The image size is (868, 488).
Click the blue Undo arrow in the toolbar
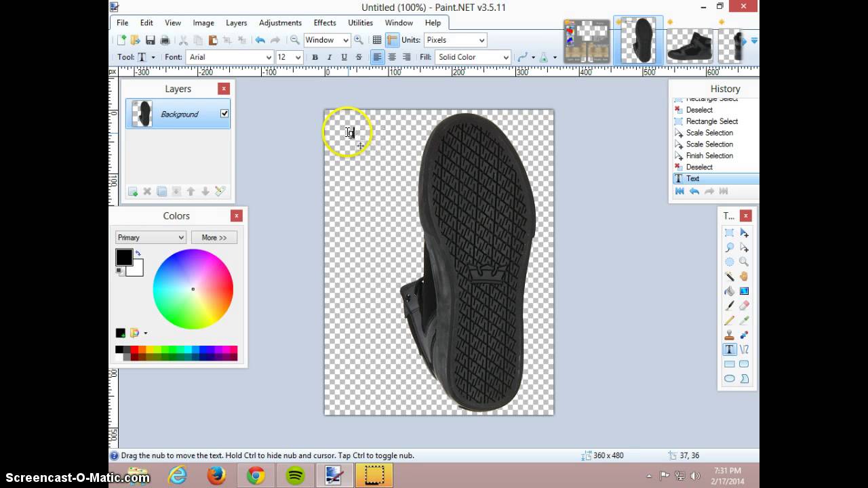tap(260, 40)
